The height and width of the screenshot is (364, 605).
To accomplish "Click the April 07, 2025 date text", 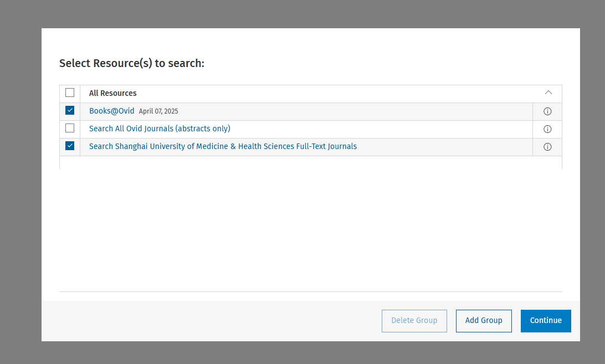I will [x=158, y=111].
